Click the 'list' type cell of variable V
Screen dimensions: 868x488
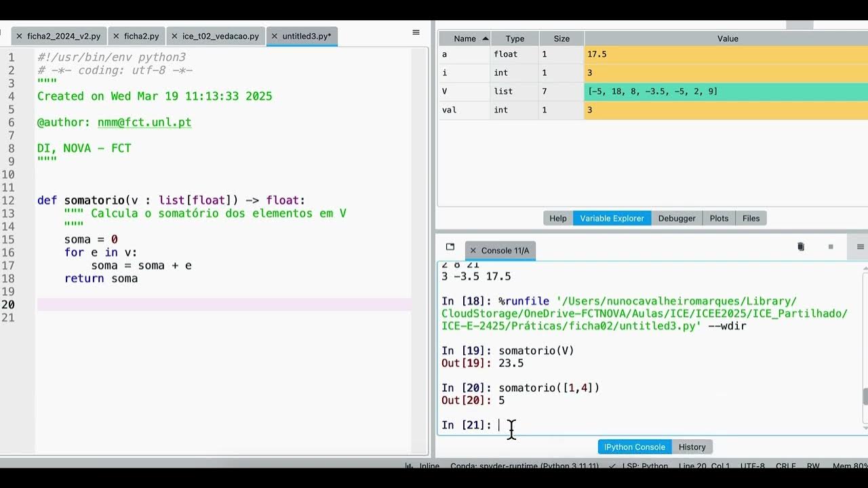(515, 91)
